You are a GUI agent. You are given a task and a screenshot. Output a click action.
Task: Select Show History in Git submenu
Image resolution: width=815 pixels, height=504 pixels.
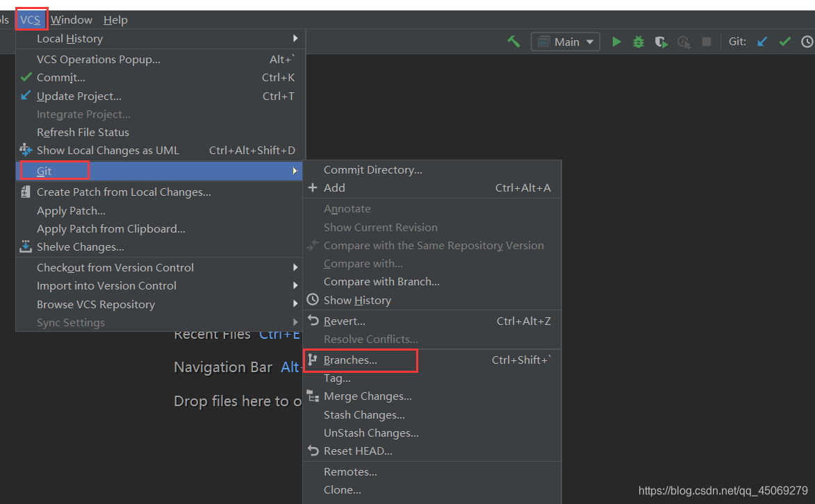[x=432, y=300]
